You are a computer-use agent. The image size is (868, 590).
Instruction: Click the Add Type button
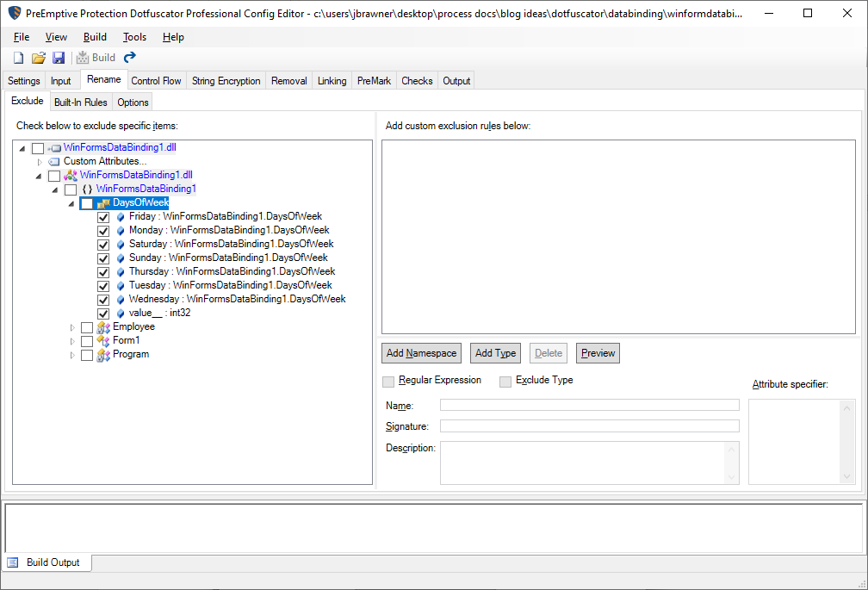(495, 353)
